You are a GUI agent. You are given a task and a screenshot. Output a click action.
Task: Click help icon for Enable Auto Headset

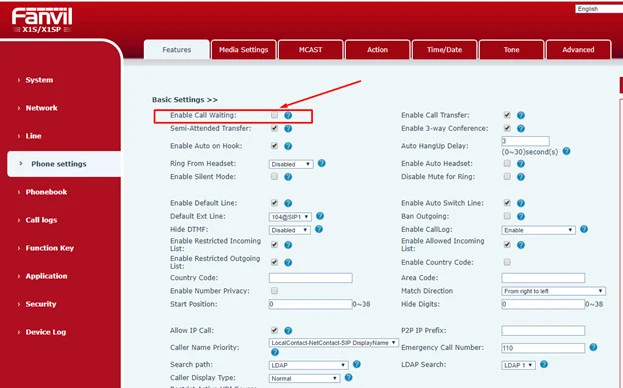521,164
